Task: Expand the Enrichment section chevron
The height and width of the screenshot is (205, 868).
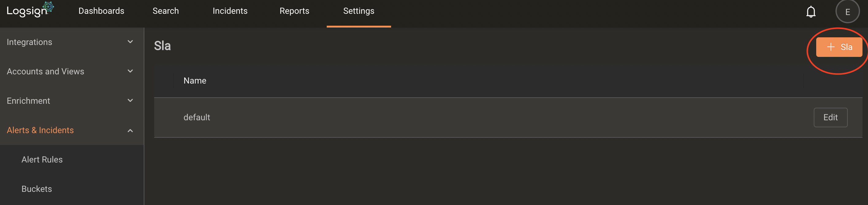Action: tap(130, 100)
